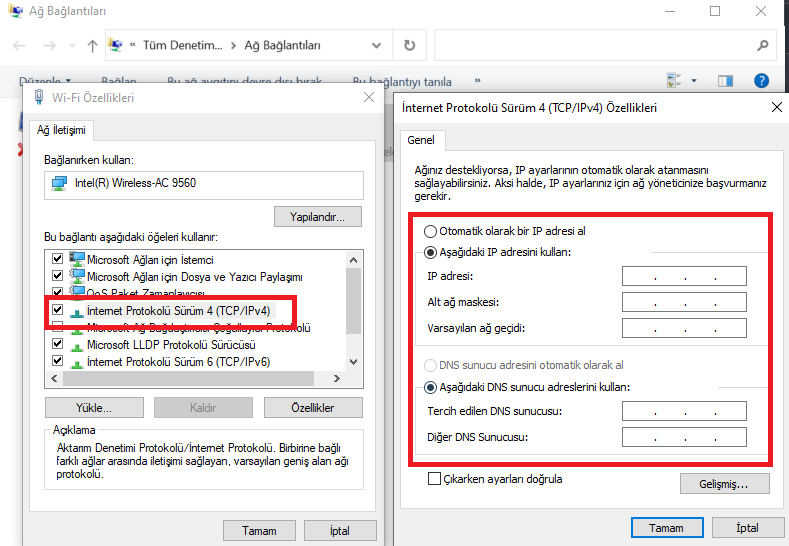This screenshot has height=546, width=789.
Task: Enable Çıkarken ayarları doğrula checkbox
Action: click(x=434, y=479)
